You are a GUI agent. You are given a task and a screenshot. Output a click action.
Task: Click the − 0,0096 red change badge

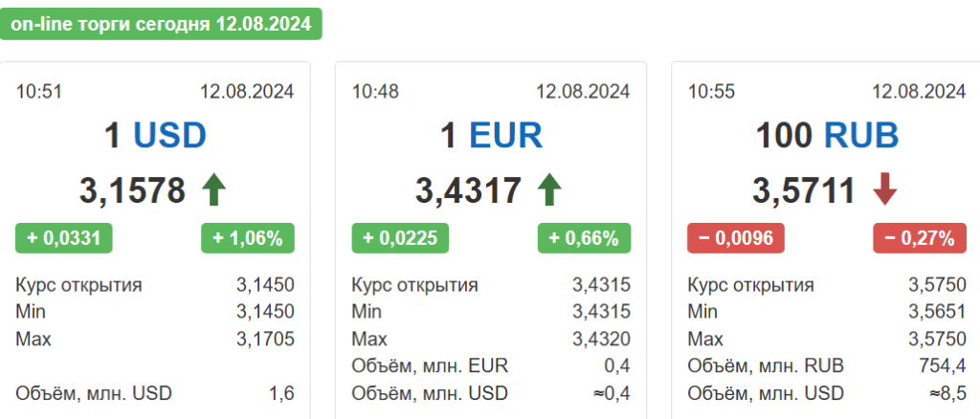point(736,238)
